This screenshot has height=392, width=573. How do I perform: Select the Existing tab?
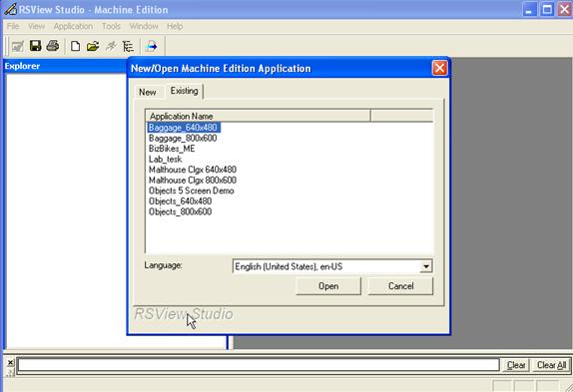point(184,91)
